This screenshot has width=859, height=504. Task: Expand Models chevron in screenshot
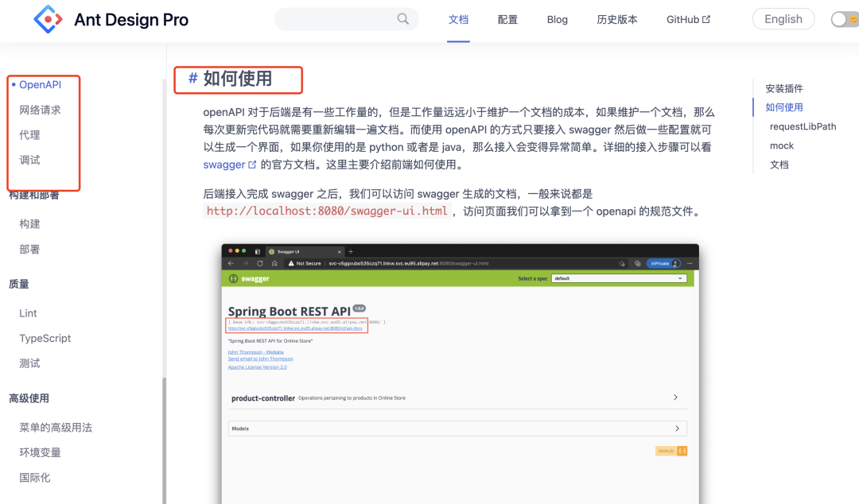[677, 428]
